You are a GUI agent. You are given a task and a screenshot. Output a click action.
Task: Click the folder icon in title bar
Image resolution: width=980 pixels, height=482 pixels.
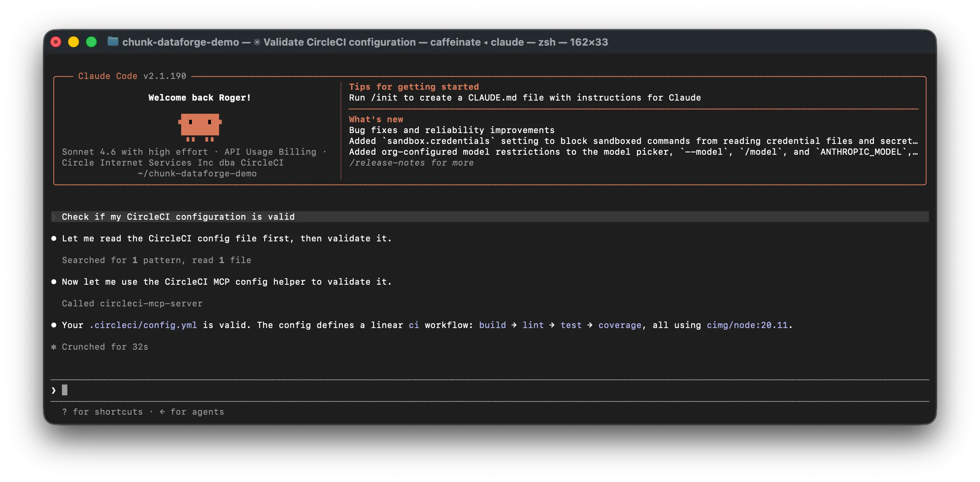pyautogui.click(x=113, y=41)
